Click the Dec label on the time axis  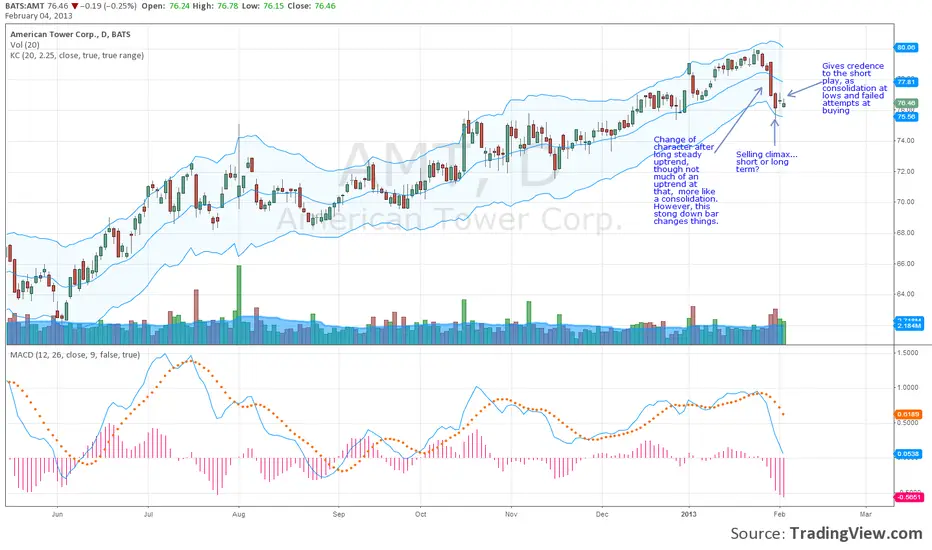tap(602, 514)
